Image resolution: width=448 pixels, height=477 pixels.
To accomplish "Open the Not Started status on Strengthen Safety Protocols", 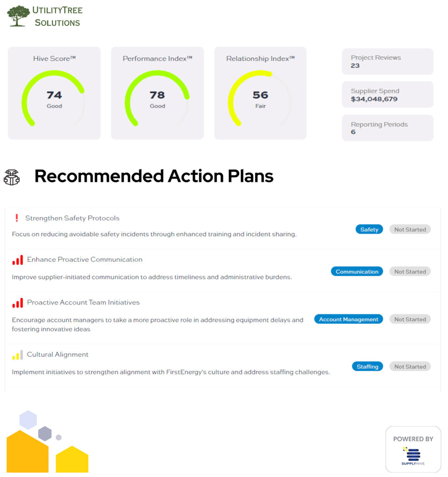I will click(410, 229).
